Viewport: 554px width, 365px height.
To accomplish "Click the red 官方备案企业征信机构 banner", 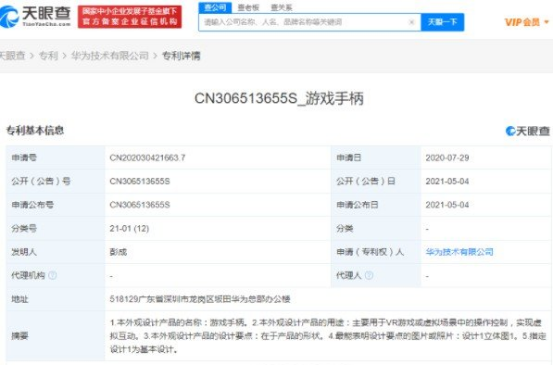I will [130, 17].
